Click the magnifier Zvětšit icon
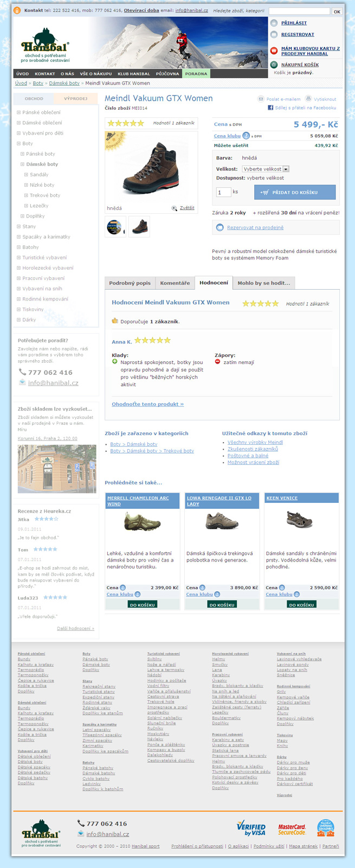Image resolution: width=355 pixels, height=868 pixels. [175, 208]
